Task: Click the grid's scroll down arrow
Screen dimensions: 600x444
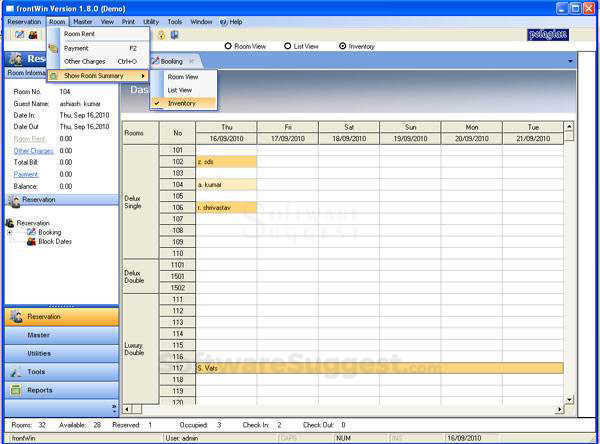Action: 569,400
